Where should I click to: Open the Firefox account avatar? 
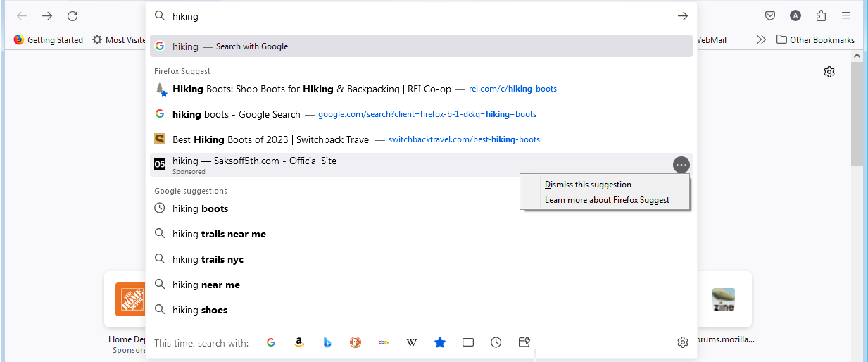(x=795, y=16)
